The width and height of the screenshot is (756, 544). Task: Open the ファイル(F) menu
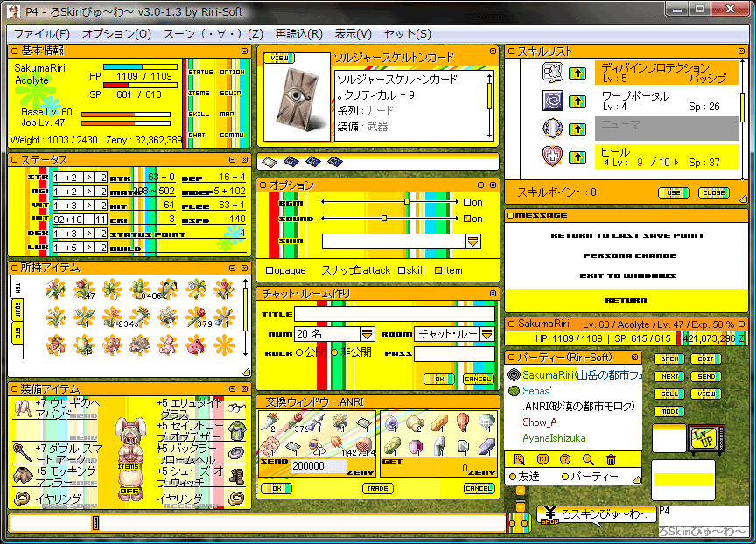coord(41,34)
